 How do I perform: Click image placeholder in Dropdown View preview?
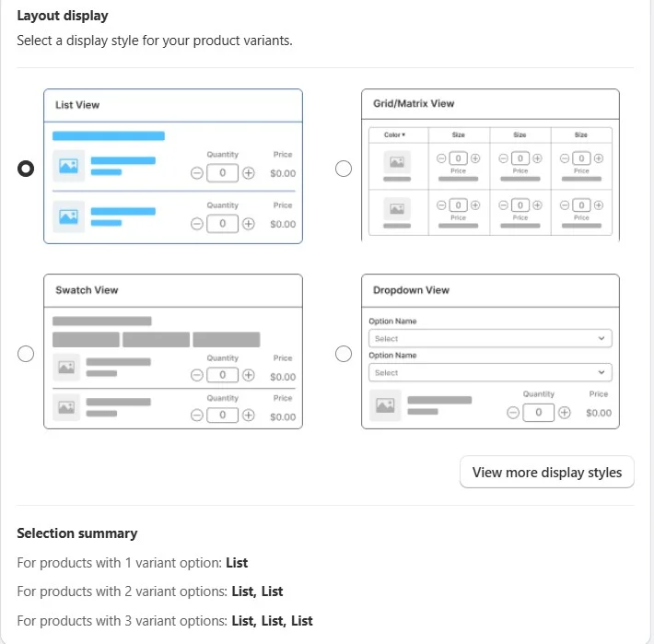pyautogui.click(x=385, y=405)
